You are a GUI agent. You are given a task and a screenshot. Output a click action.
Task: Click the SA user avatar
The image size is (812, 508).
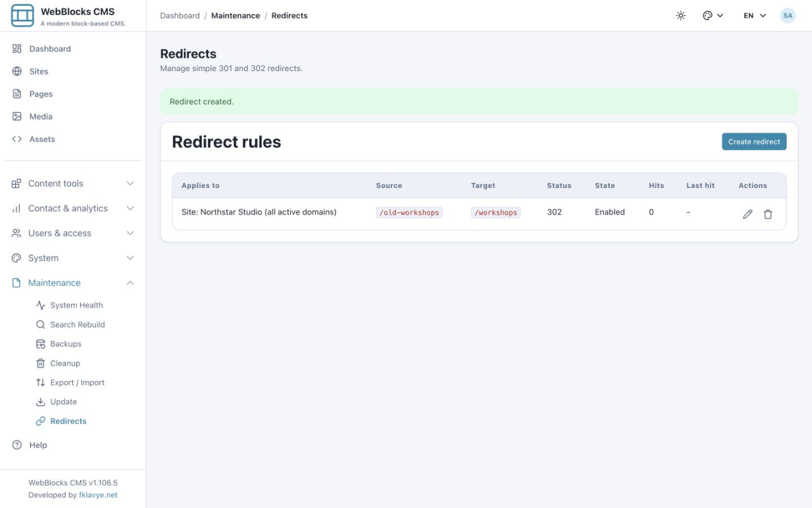pyautogui.click(x=787, y=15)
